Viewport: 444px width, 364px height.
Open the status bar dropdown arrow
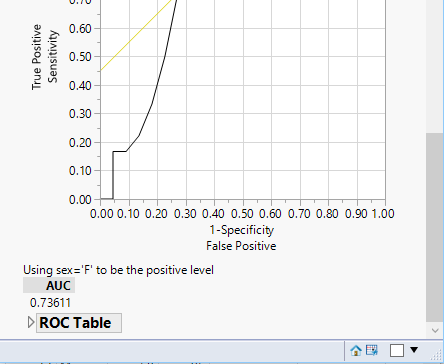point(414,350)
